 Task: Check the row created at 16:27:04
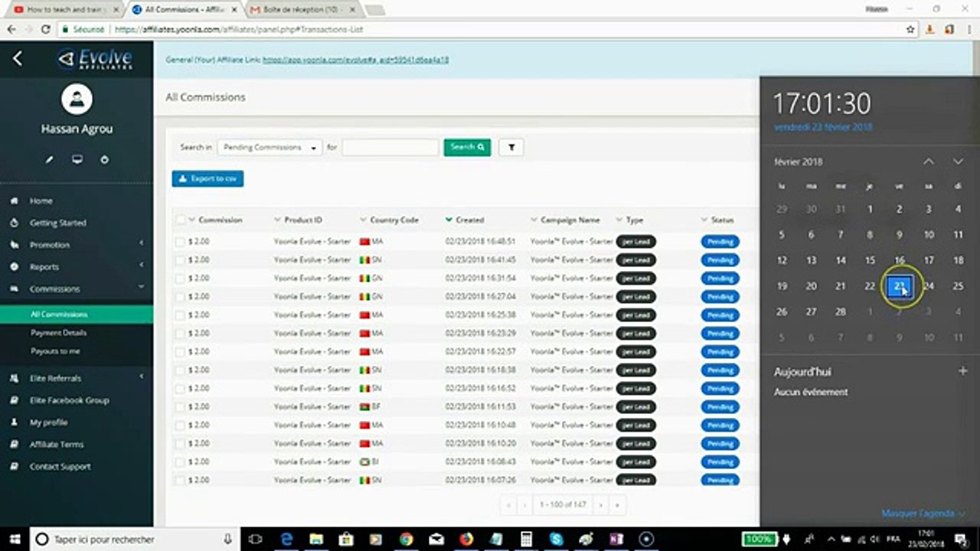click(x=180, y=296)
